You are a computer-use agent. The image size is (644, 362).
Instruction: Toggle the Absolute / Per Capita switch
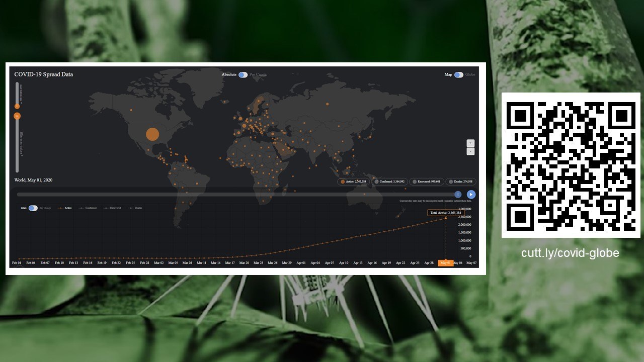pos(243,74)
